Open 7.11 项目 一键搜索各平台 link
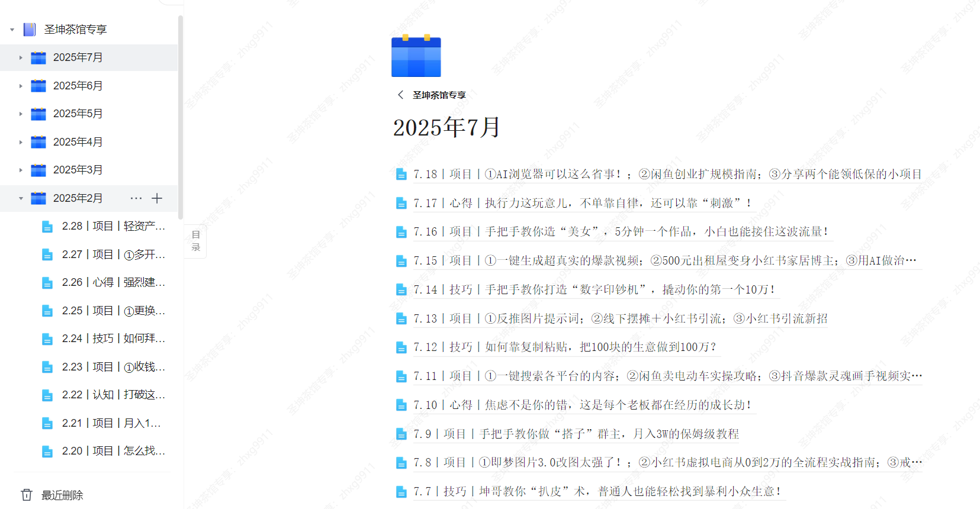 tap(667, 376)
